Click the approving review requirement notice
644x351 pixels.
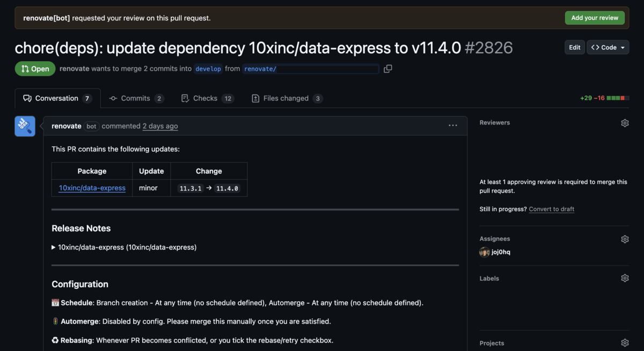coord(553,186)
